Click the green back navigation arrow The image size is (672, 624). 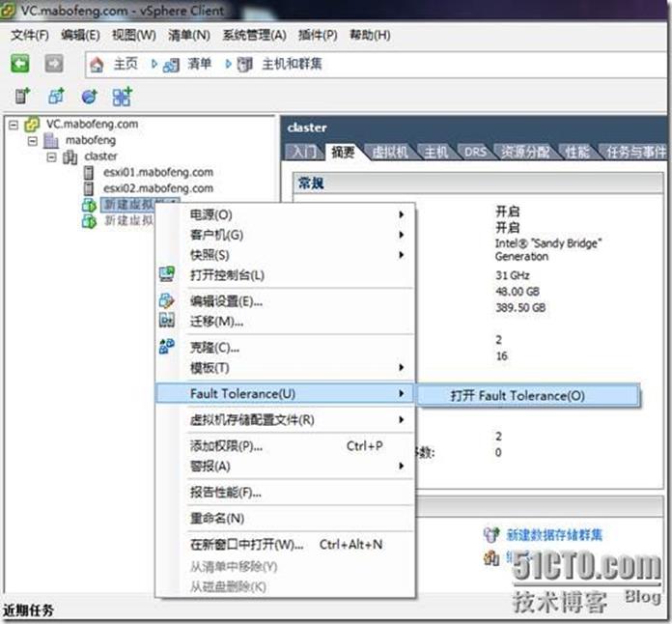tap(19, 64)
